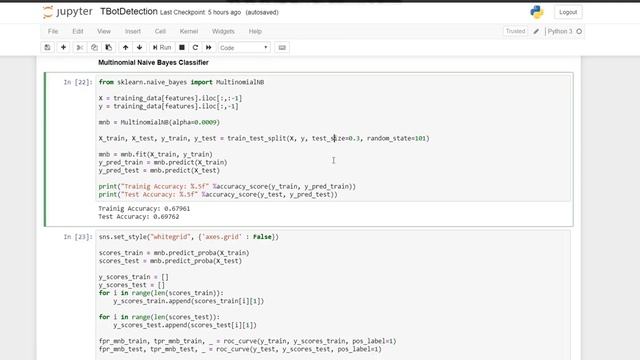
Task: Click the Python 3 kernel name
Action: (x=560, y=31)
